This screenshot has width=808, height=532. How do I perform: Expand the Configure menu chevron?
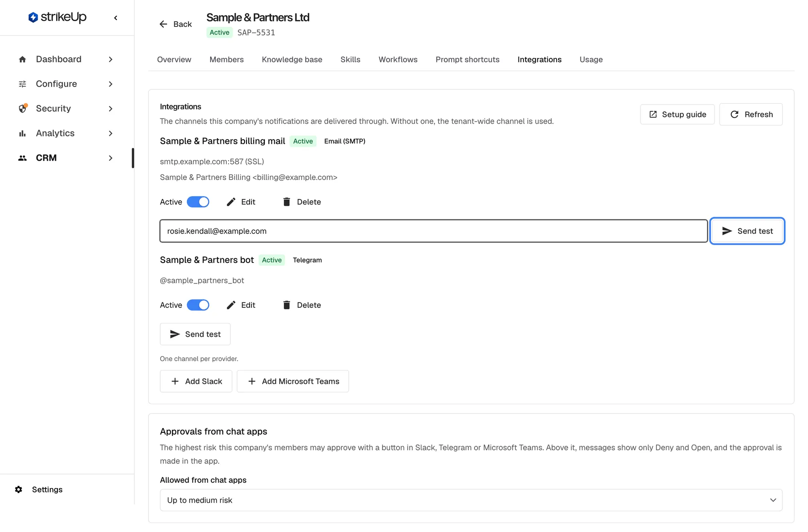[x=110, y=84]
